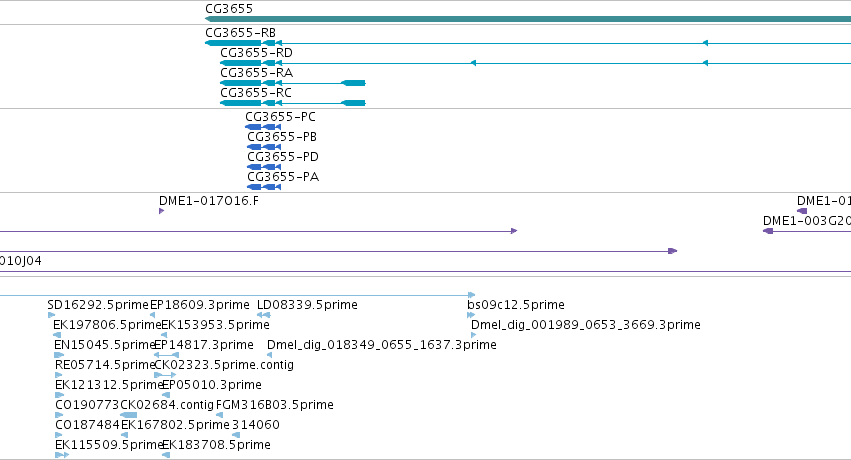Open the bs09c12.5prime EST label

click(x=516, y=305)
